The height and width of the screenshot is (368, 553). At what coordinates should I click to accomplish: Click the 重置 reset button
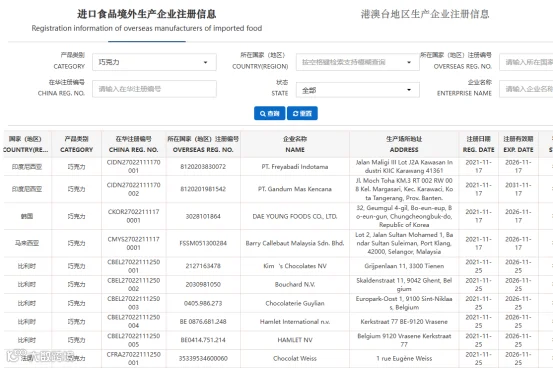click(302, 113)
